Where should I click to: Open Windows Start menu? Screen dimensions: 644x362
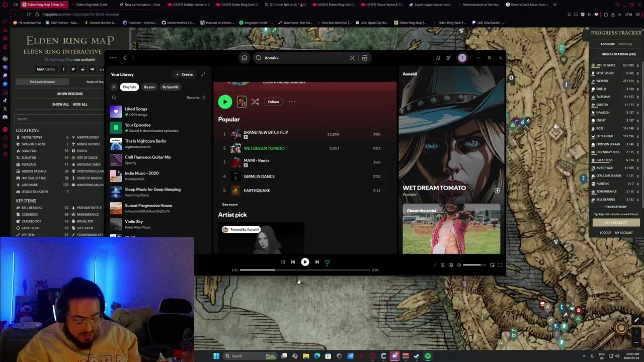pyautogui.click(x=216, y=356)
